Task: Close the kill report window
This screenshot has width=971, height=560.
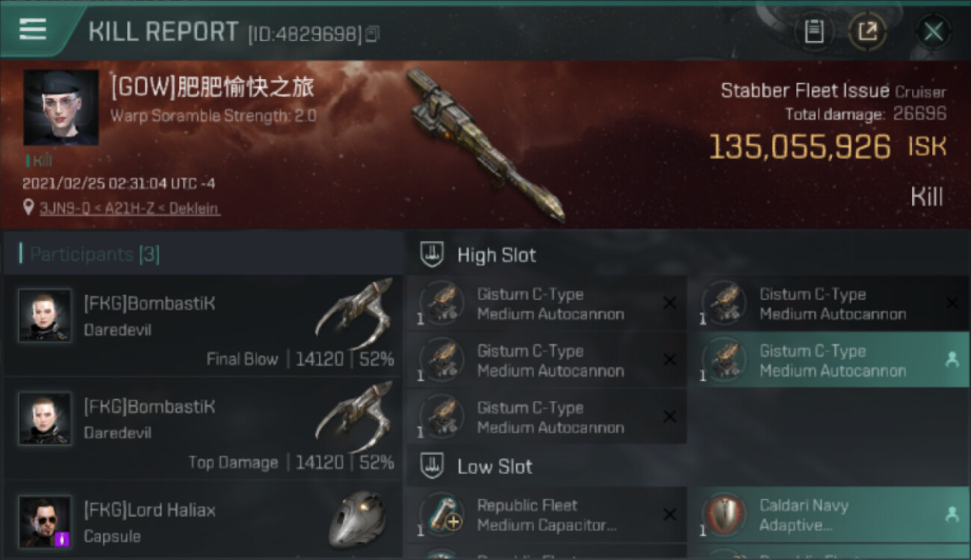Action: click(x=933, y=31)
